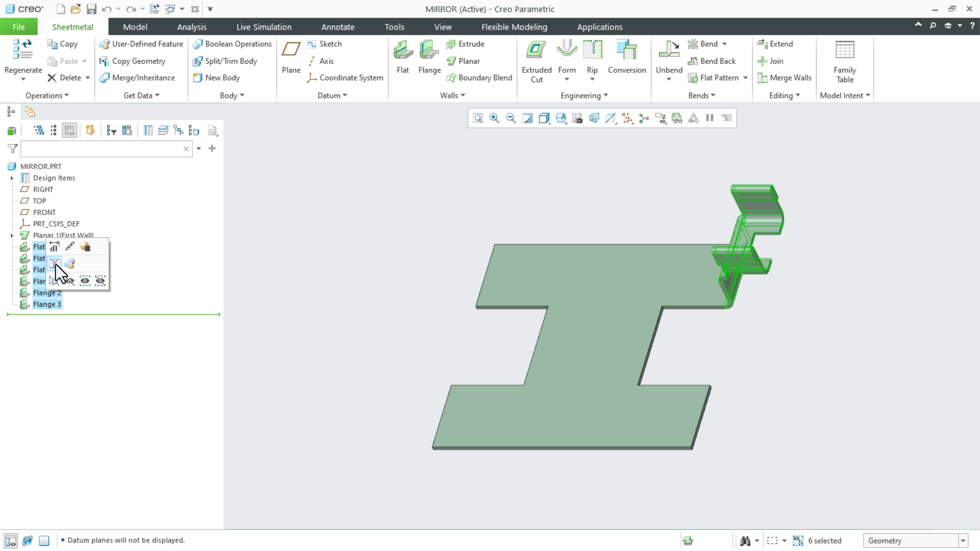Click the Rip tool icon
This screenshot has height=551, width=980.
[x=592, y=51]
